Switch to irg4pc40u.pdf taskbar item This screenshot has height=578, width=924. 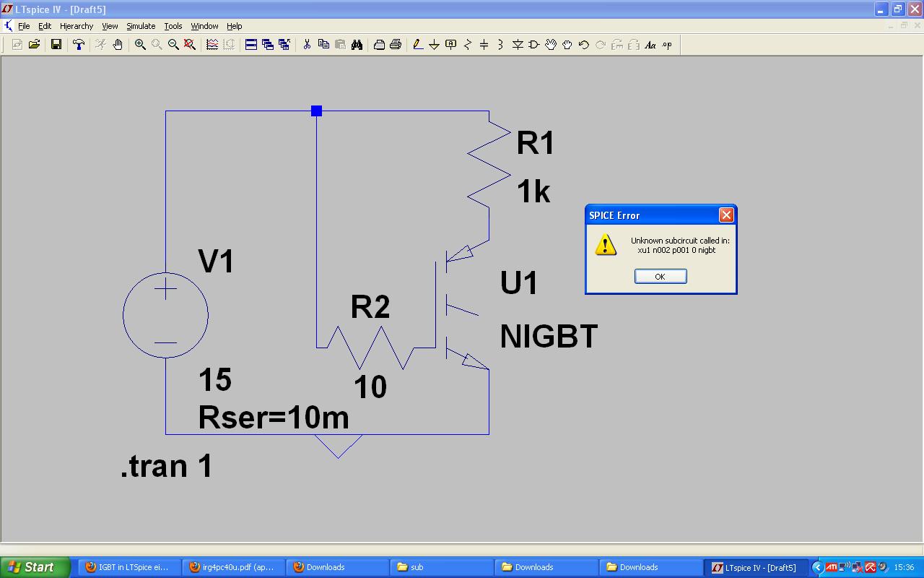coord(233,567)
